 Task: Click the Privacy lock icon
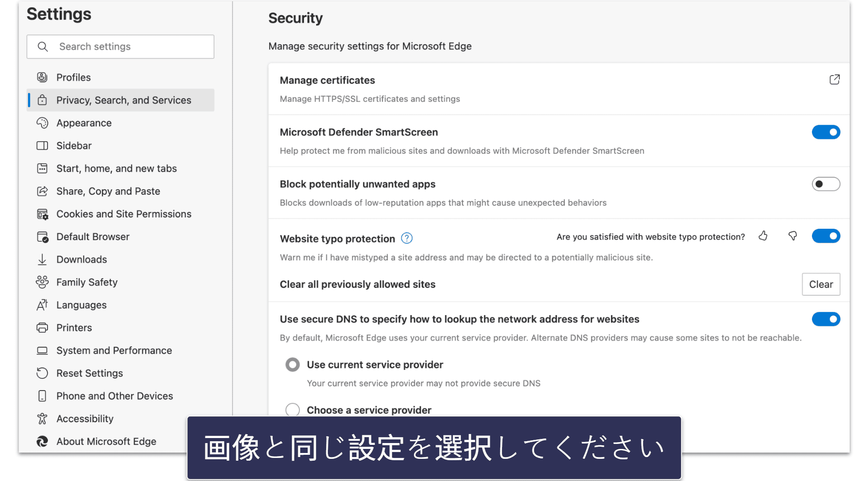tap(42, 100)
